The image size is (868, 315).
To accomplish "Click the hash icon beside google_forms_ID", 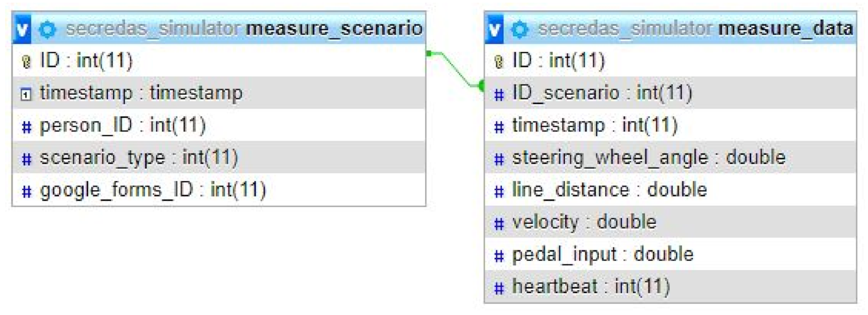I will [x=26, y=191].
